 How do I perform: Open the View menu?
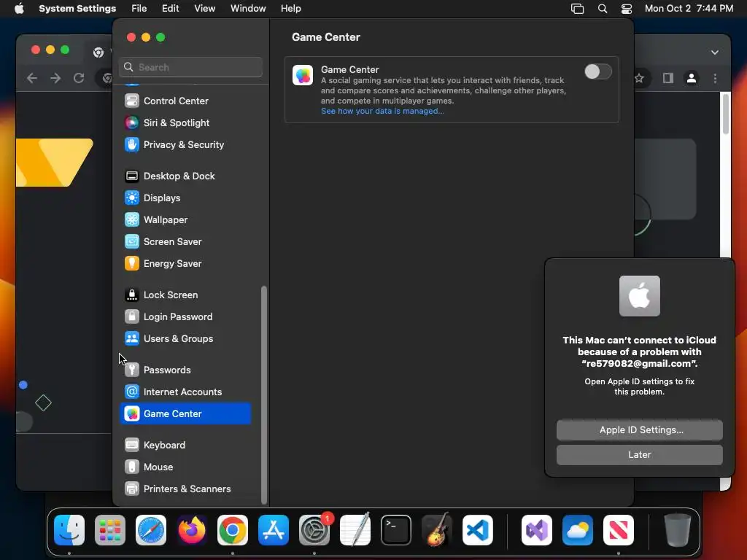coord(204,9)
